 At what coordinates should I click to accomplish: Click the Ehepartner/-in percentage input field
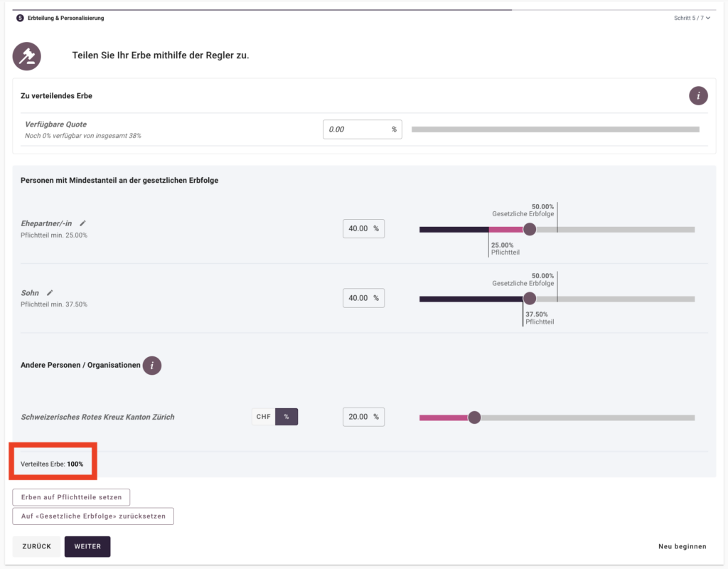359,229
